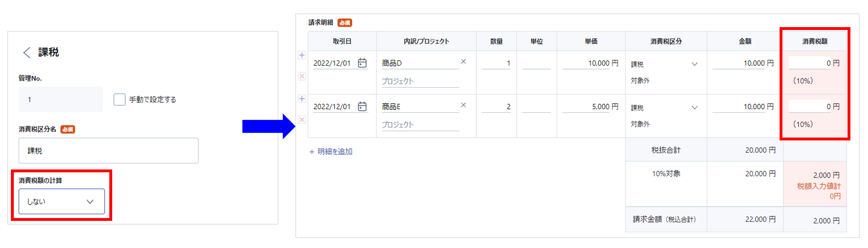The width and height of the screenshot is (868, 248).
Task: Expand the 消費税区分 dropdown in 商品D row
Action: coord(665,64)
